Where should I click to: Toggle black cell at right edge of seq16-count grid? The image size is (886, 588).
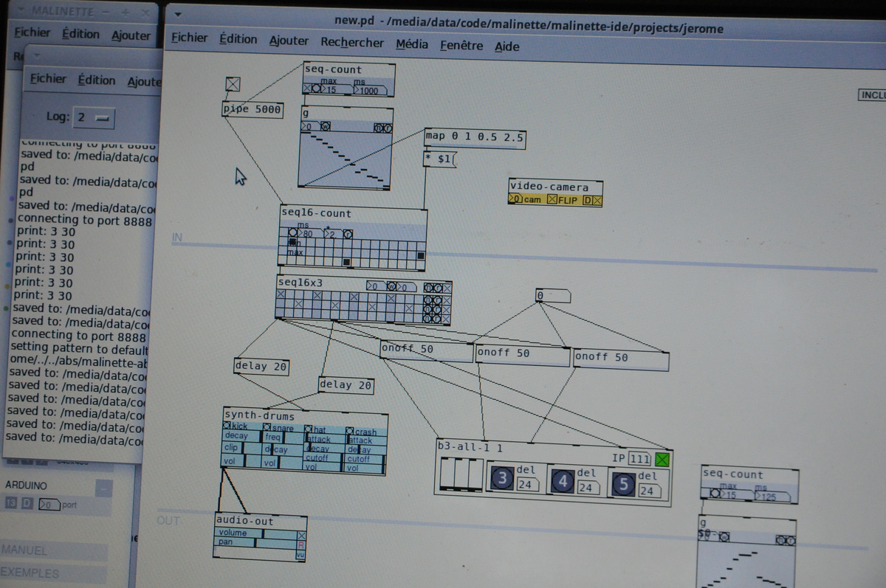pos(420,256)
